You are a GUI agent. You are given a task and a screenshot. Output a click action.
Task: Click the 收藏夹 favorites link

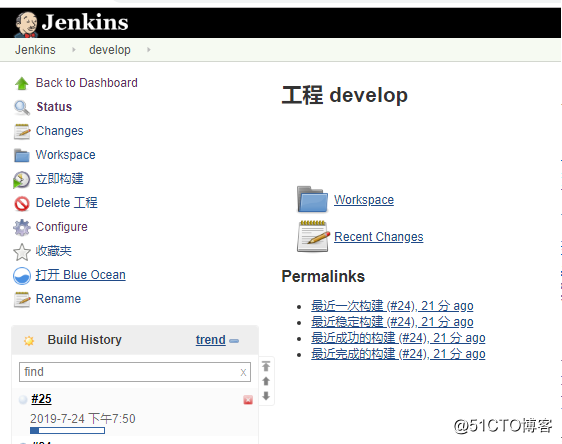point(54,251)
